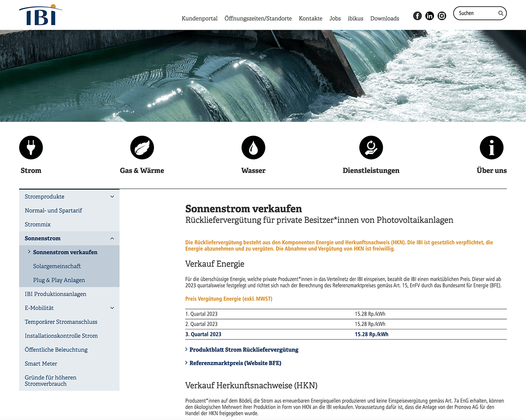
Task: Open the Über uns section label
Action: 492,170
